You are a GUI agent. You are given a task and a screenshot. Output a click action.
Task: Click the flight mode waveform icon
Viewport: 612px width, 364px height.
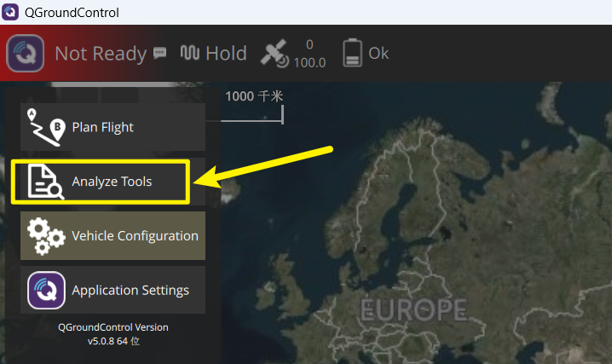point(190,52)
